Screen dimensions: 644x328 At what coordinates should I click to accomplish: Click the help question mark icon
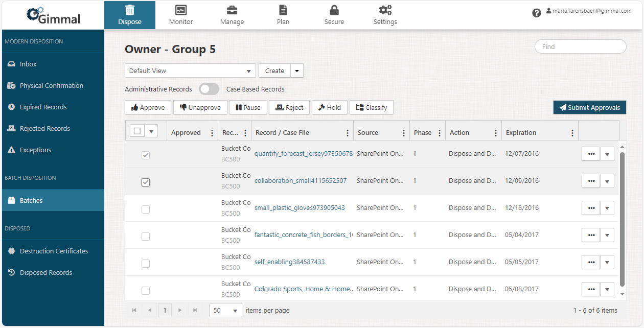click(x=536, y=13)
